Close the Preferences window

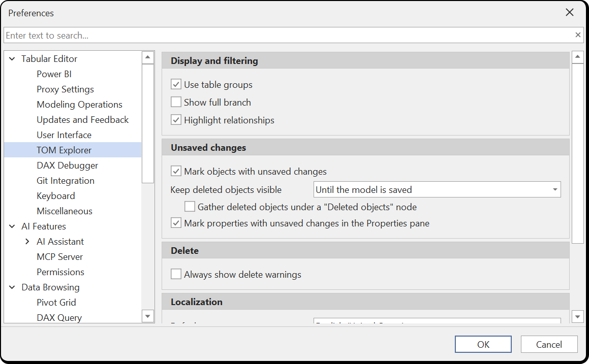(x=570, y=12)
